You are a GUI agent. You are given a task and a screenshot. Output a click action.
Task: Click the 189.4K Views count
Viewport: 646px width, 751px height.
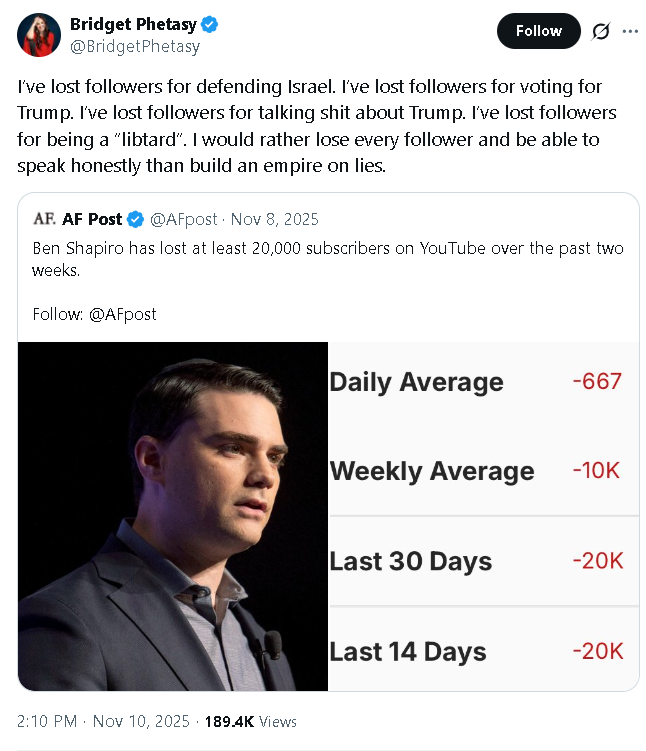(x=250, y=721)
